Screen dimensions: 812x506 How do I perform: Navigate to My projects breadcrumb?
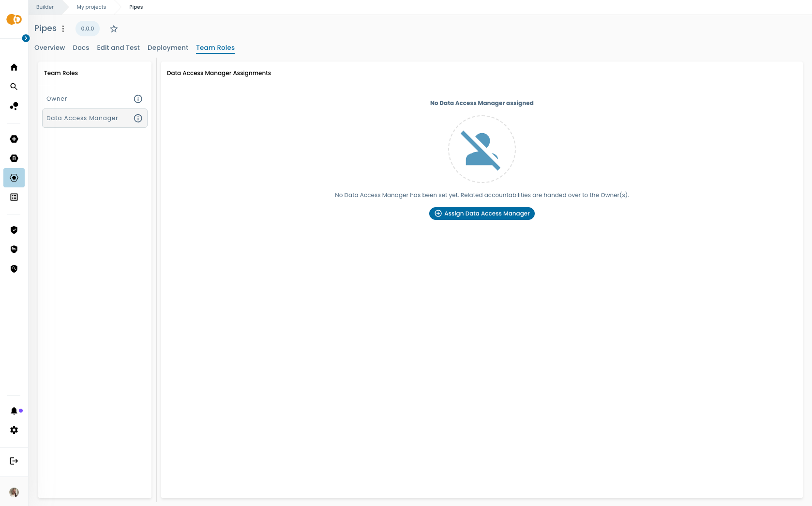pyautogui.click(x=91, y=7)
